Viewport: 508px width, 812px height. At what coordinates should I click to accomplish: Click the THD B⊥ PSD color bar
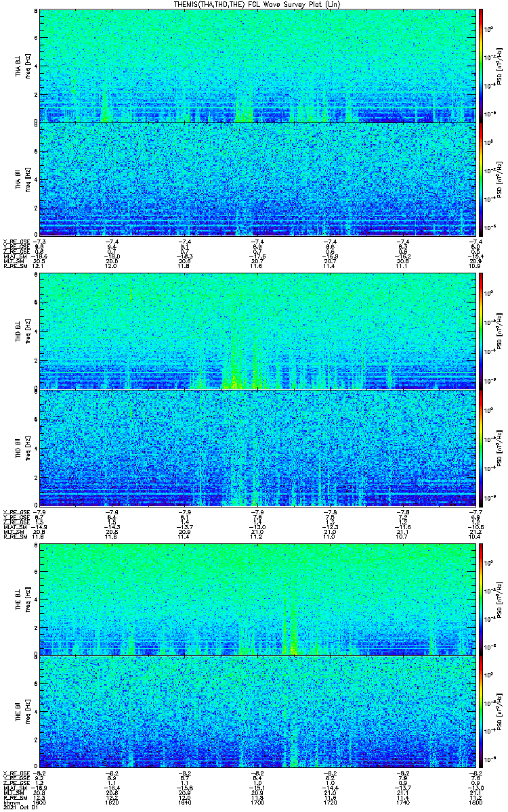pyautogui.click(x=481, y=332)
